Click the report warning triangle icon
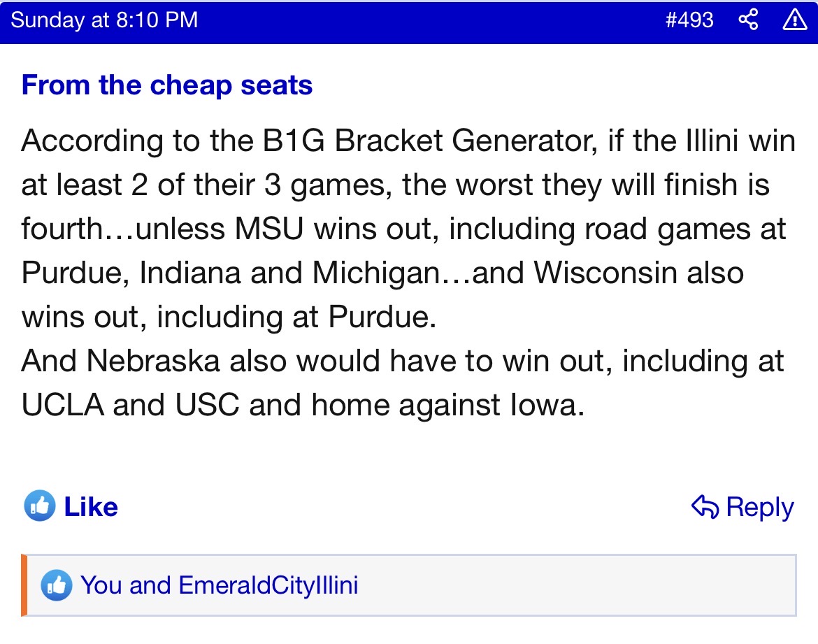This screenshot has width=818, height=644. coord(794,20)
